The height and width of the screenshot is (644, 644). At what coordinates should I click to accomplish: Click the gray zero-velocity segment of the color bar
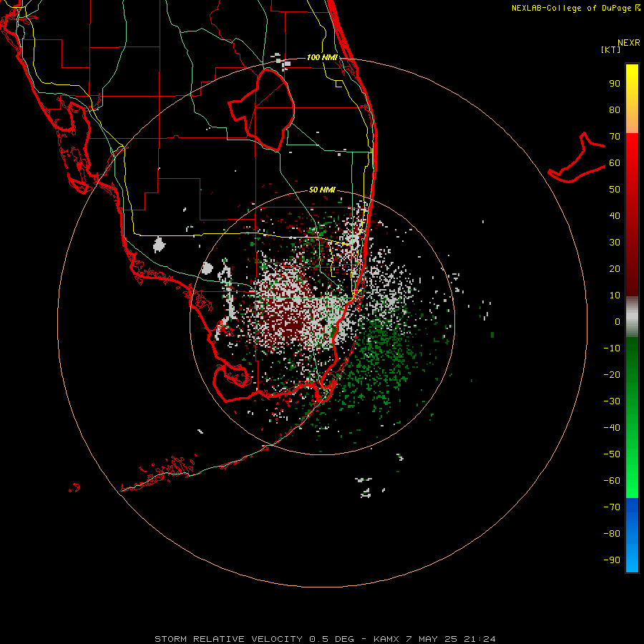[632, 317]
